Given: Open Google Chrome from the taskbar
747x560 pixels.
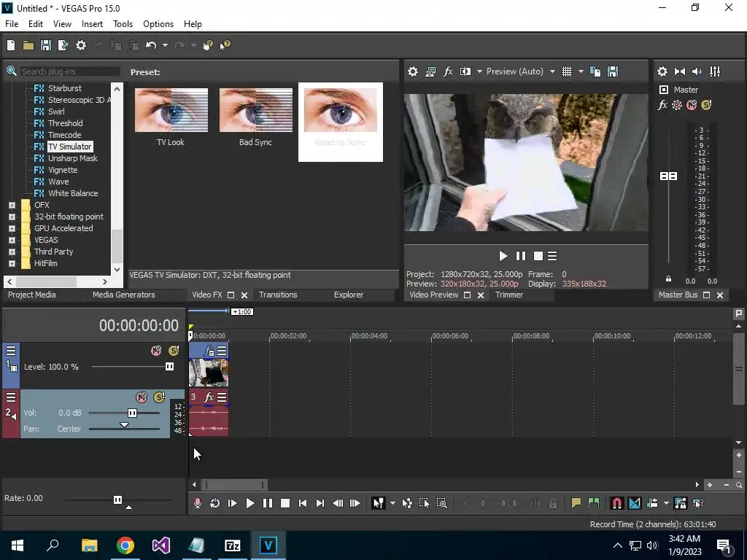Looking at the screenshot, I should pyautogui.click(x=125, y=545).
